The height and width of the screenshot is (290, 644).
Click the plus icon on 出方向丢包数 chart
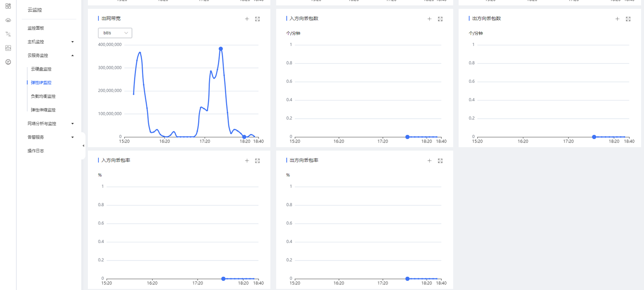pyautogui.click(x=617, y=19)
